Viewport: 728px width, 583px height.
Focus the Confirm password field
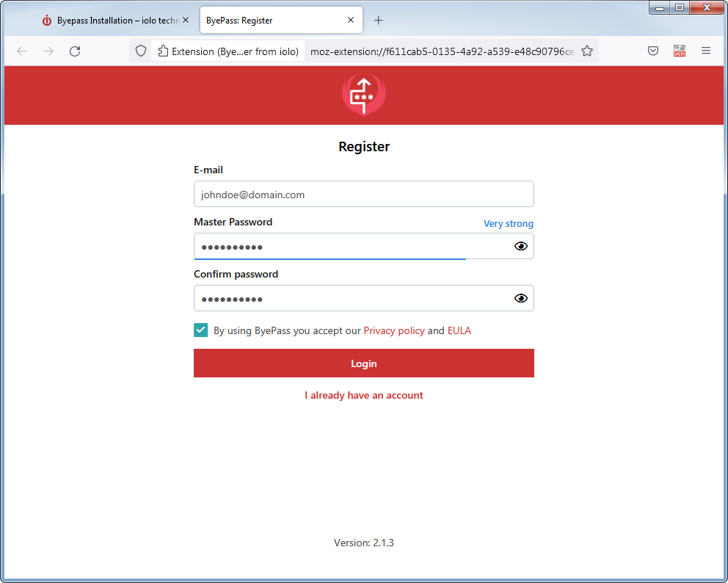(x=363, y=298)
